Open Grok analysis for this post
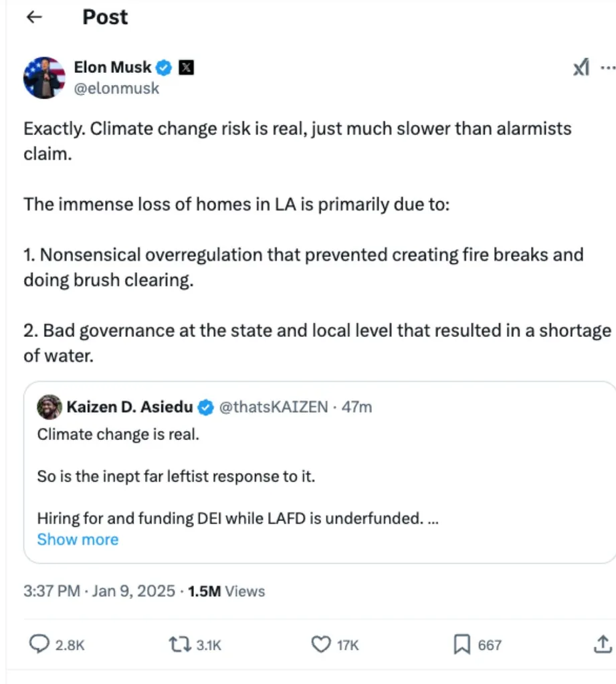The width and height of the screenshot is (616, 684). click(x=579, y=67)
